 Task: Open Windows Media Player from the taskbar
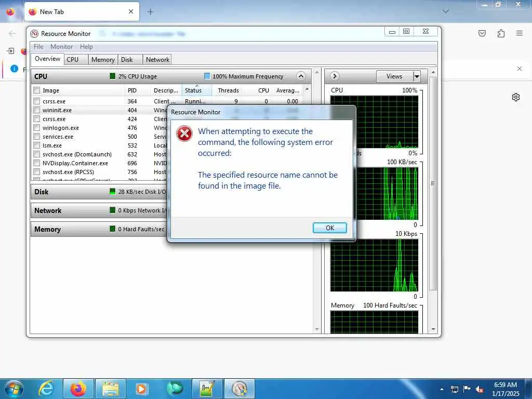tap(141, 389)
